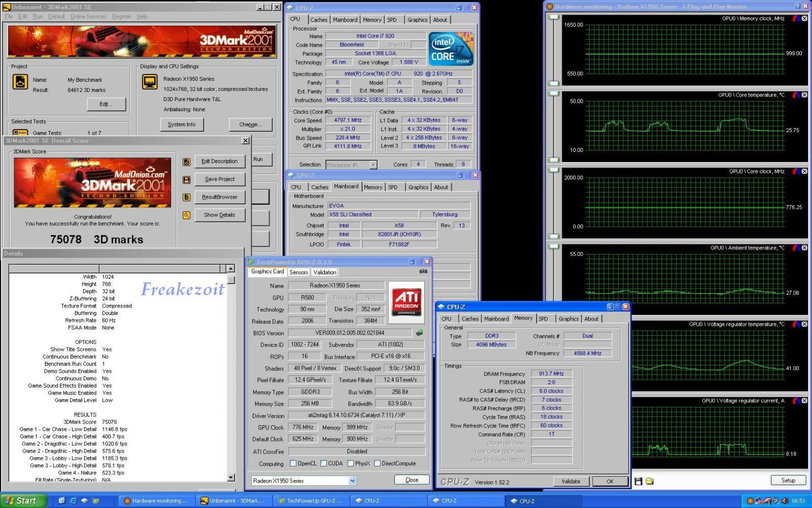Image resolution: width=812 pixels, height=508 pixels.
Task: Click the ResultBrowser icon in score dialog
Action: pyautogui.click(x=187, y=197)
